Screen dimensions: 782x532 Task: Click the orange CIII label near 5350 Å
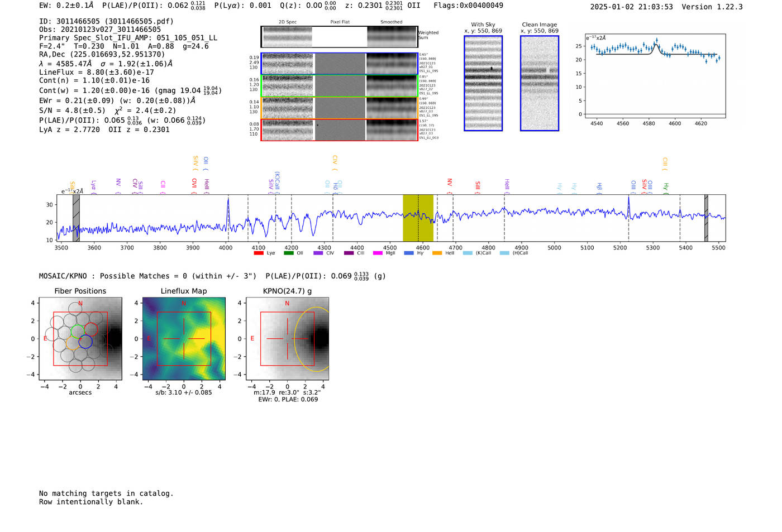coord(665,163)
